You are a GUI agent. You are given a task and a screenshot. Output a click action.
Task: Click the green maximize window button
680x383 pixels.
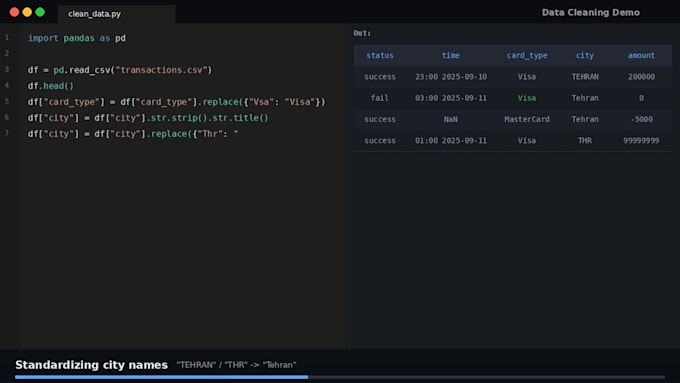[40, 12]
